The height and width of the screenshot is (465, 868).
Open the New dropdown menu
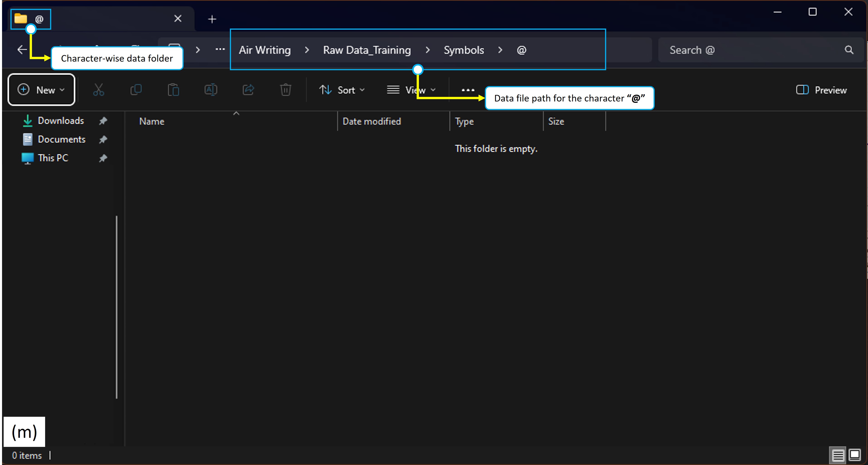click(41, 90)
